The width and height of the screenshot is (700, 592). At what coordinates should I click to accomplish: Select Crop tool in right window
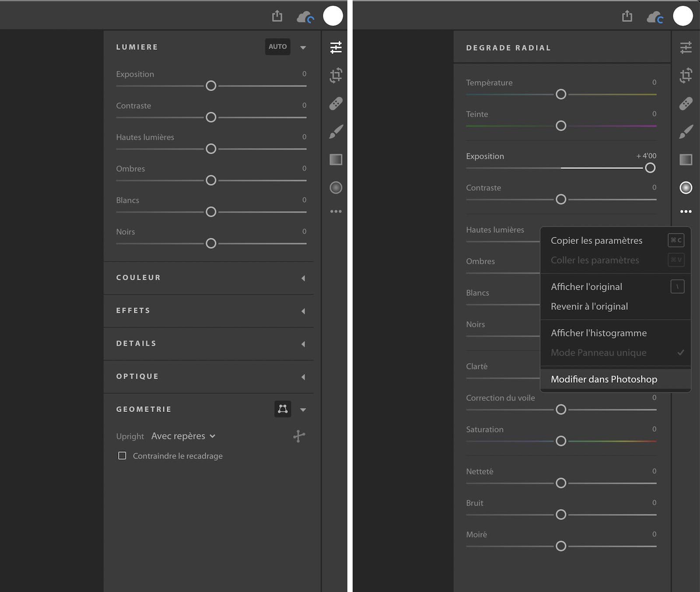tap(686, 75)
